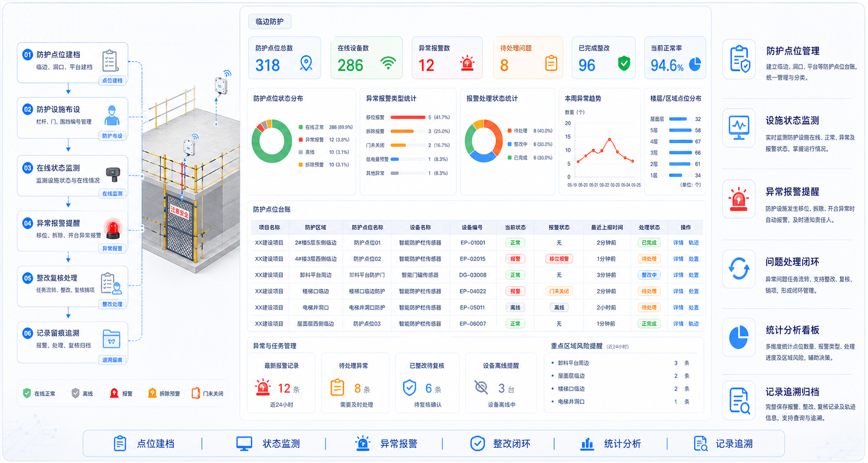Click the eye-slash icon in 设备离线提醒 card

[x=481, y=388]
